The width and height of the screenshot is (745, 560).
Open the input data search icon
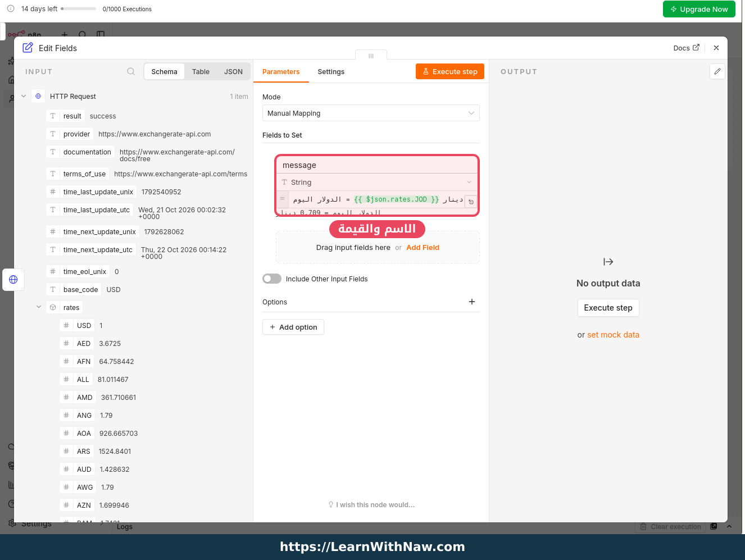(131, 71)
